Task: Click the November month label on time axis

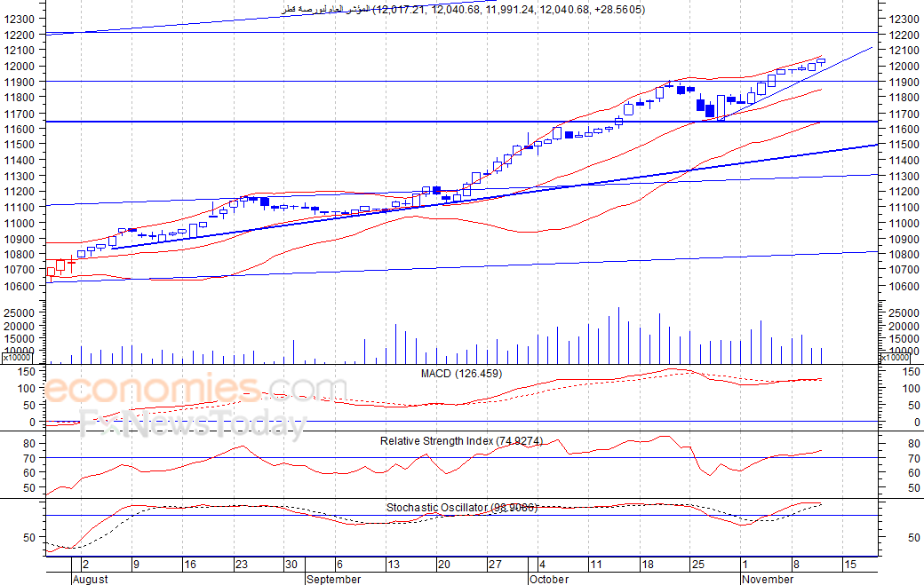Action: (x=768, y=579)
